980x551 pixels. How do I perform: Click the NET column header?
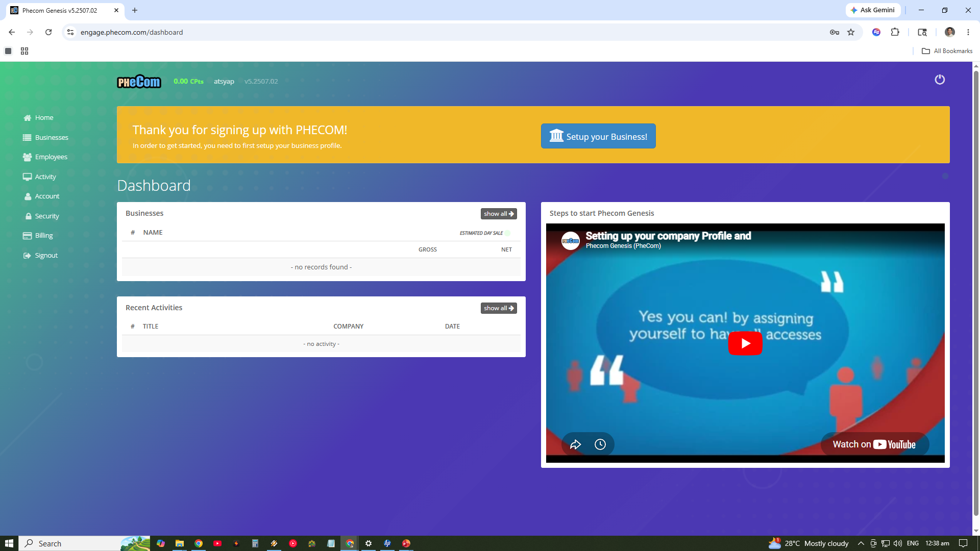click(x=506, y=250)
